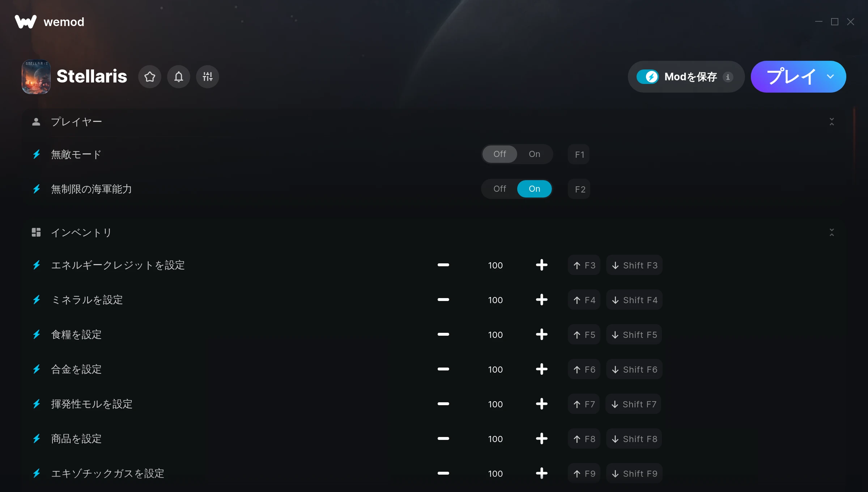This screenshot has width=868, height=492.
Task: Increase 合金 value with plus icon
Action: click(541, 369)
